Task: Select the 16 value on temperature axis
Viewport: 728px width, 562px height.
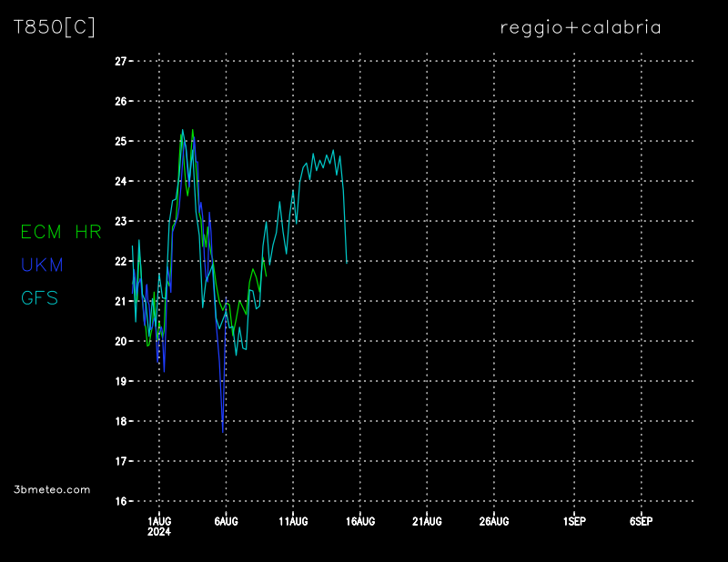Action: point(120,501)
